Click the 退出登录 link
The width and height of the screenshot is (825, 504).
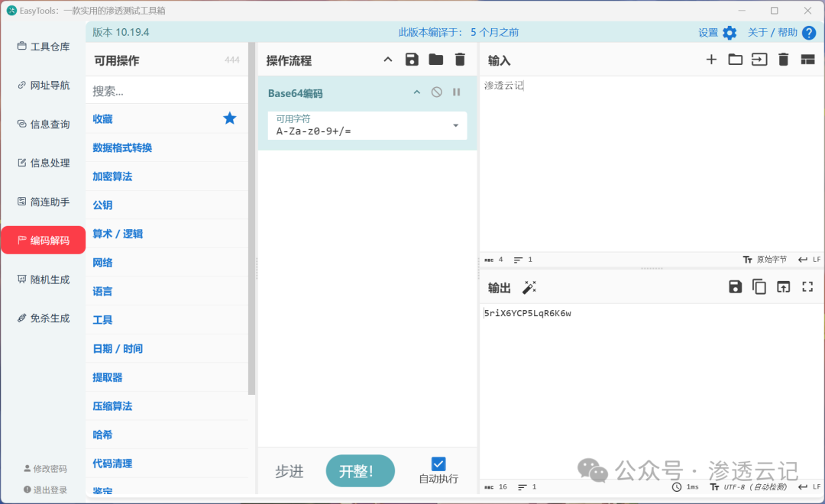coord(45,489)
